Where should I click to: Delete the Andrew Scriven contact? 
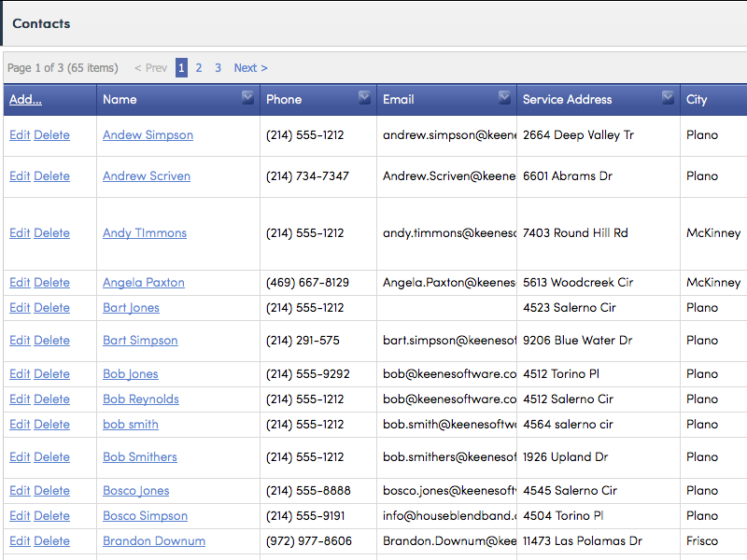click(x=51, y=176)
